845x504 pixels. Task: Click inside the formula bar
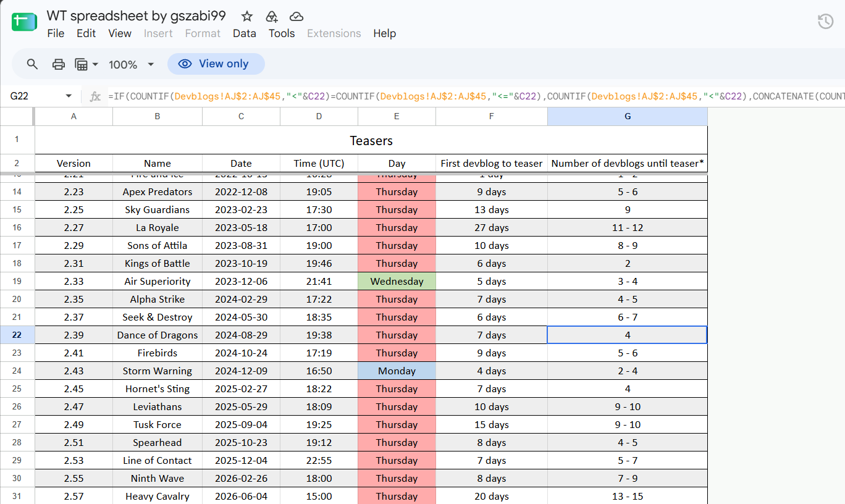pos(476,96)
